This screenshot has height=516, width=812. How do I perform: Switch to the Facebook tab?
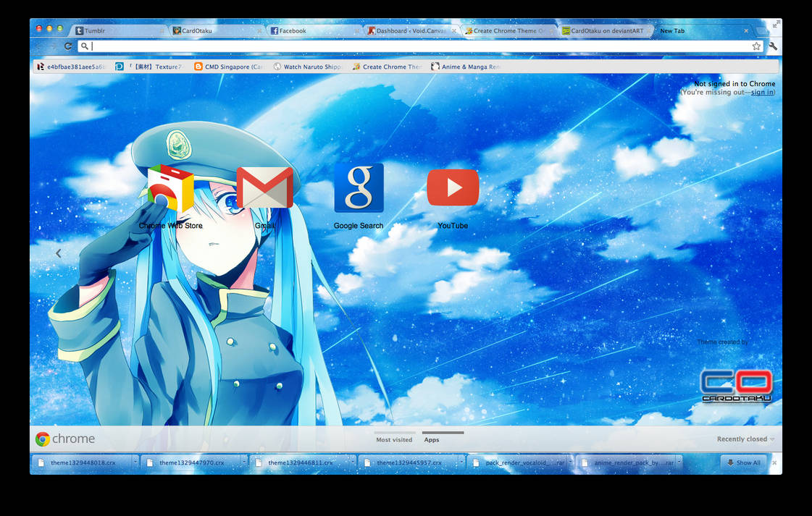pyautogui.click(x=312, y=31)
